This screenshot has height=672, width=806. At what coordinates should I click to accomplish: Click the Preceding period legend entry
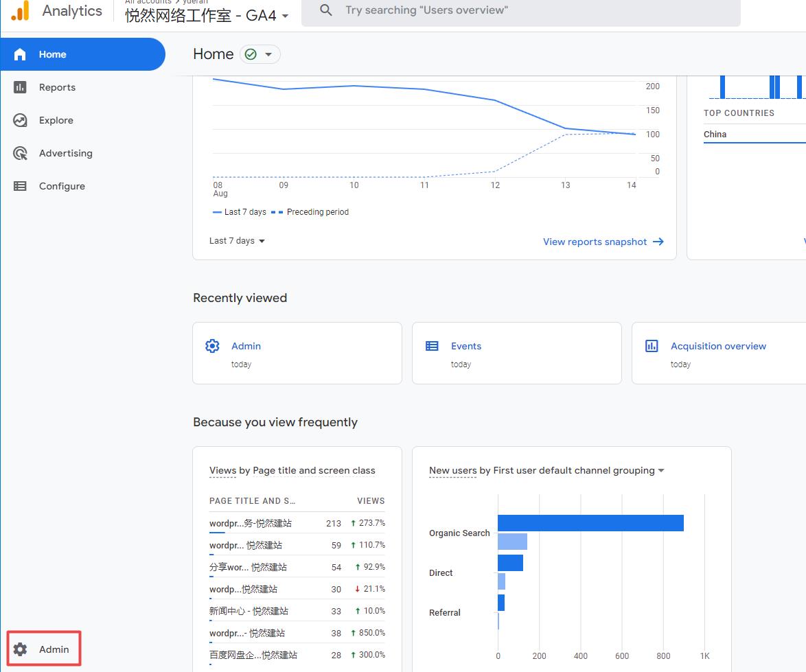pyautogui.click(x=310, y=211)
